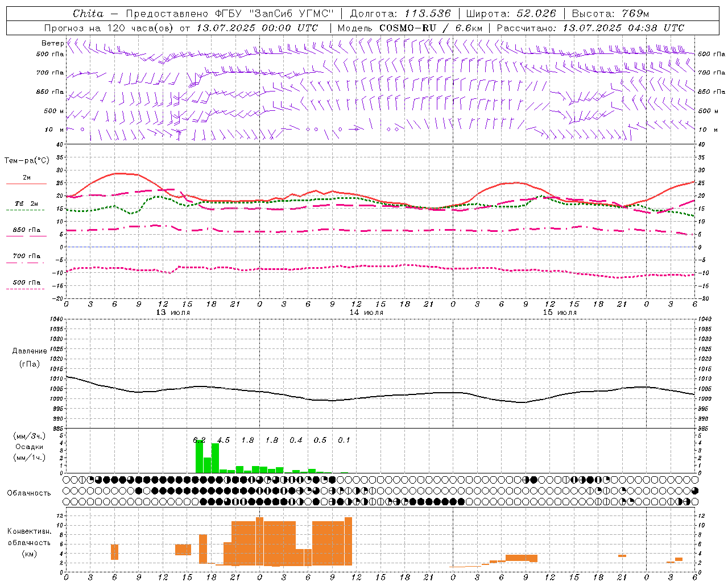Click the "4.5" precipitation amount value

click(x=224, y=440)
